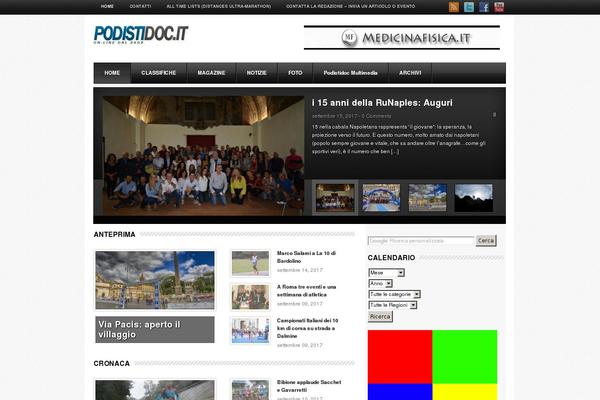The image size is (600, 400).
Task: Click the yellow color block
Action: click(465, 392)
